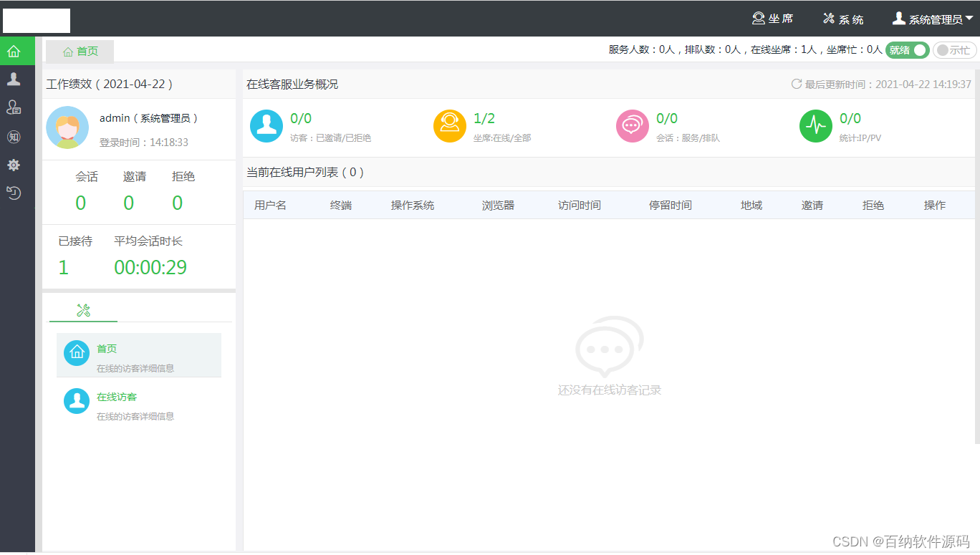
Task: Click the 当前在线用户列表 heading
Action: (x=306, y=173)
